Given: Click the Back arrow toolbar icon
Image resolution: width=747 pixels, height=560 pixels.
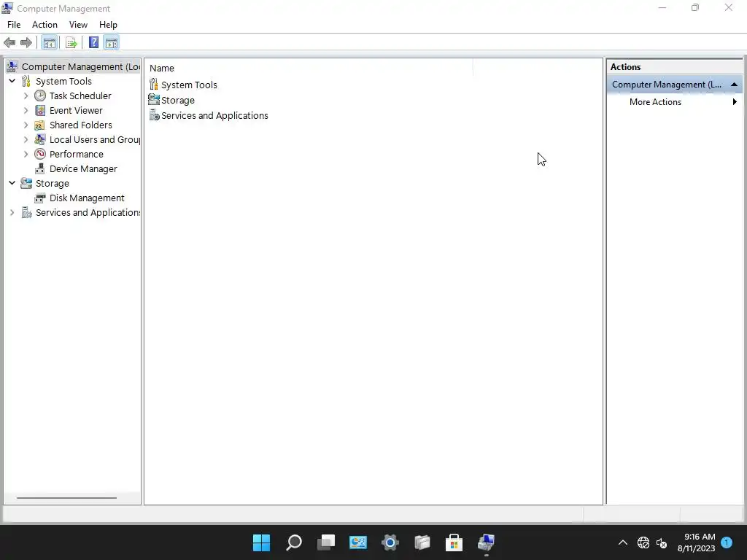Looking at the screenshot, I should click(x=9, y=43).
